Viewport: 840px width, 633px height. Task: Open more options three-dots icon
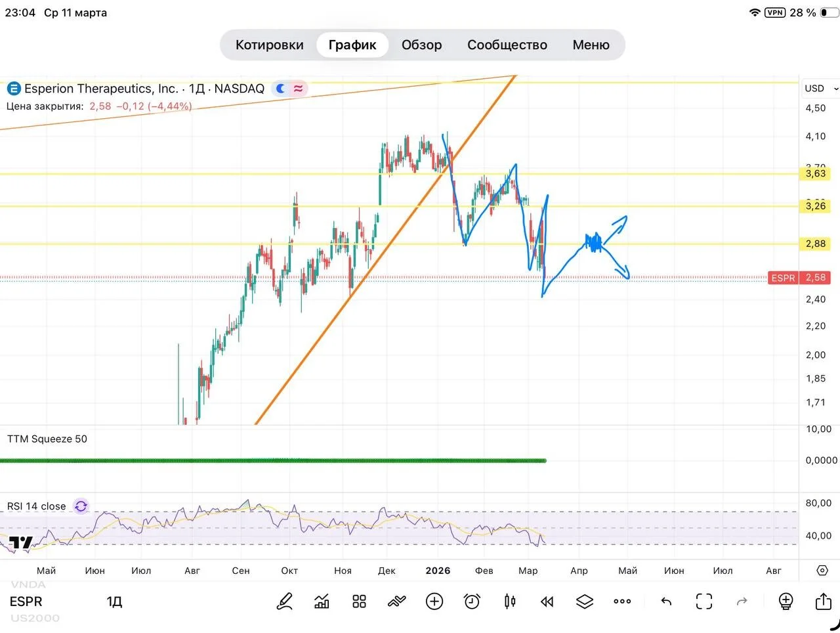622,601
